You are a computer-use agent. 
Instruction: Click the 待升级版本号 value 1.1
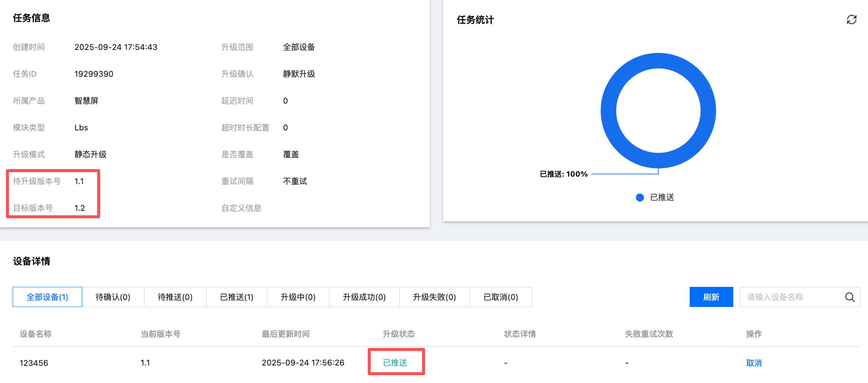pyautogui.click(x=79, y=181)
